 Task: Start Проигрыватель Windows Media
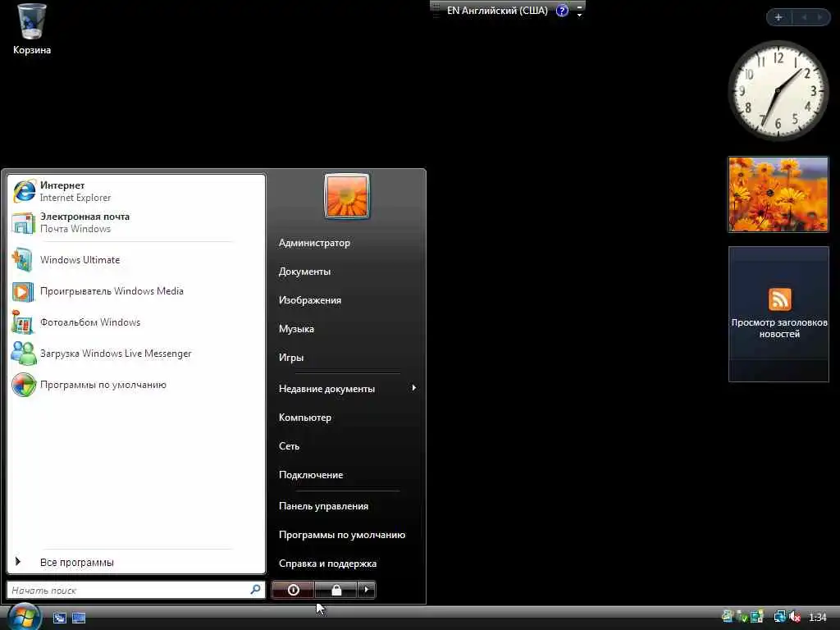[x=137, y=291]
